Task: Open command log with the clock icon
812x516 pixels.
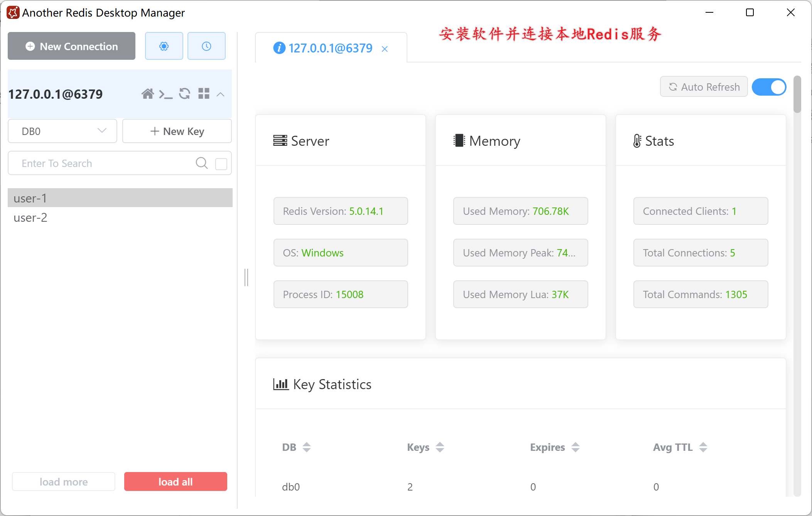Action: [206, 46]
